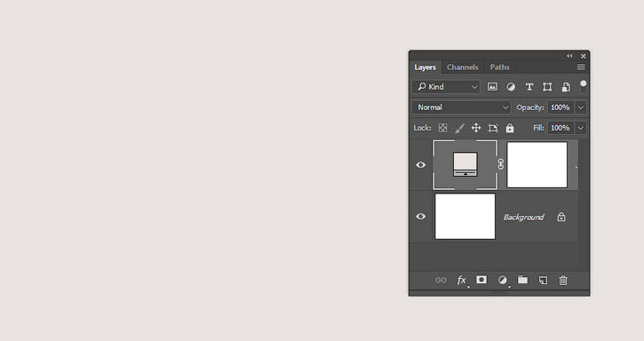The height and width of the screenshot is (341, 644).
Task: Filter layers by pixel image type
Action: (492, 87)
